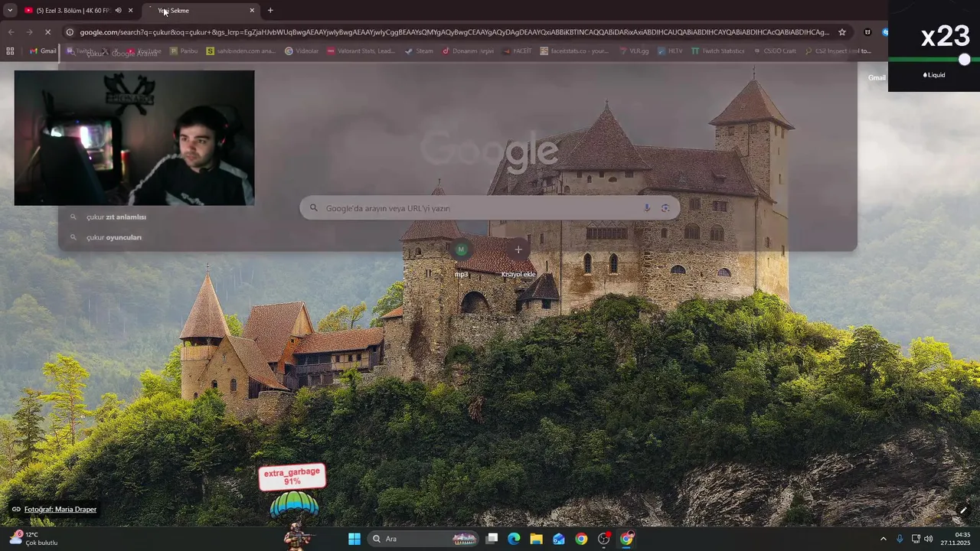Image resolution: width=980 pixels, height=551 pixels.
Task: Open the tab search dropdown arrow
Action: pyautogui.click(x=10, y=11)
